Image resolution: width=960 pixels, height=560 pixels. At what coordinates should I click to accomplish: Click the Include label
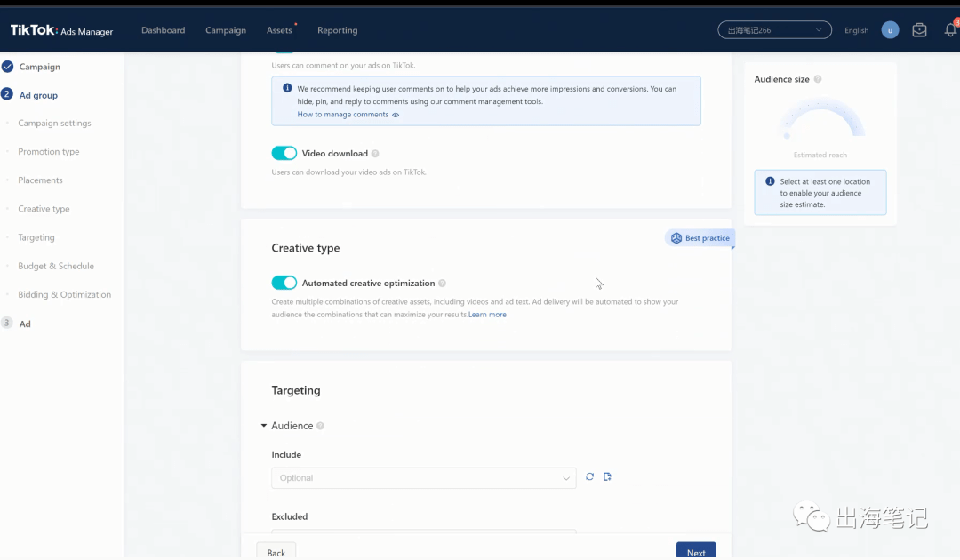click(286, 455)
